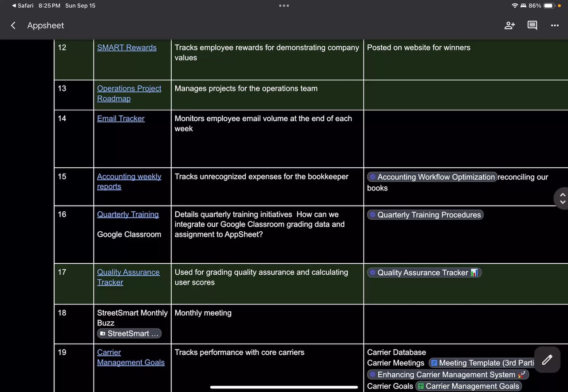The image size is (568, 392).
Task: Select the row number 14 cell
Action: pyautogui.click(x=74, y=139)
